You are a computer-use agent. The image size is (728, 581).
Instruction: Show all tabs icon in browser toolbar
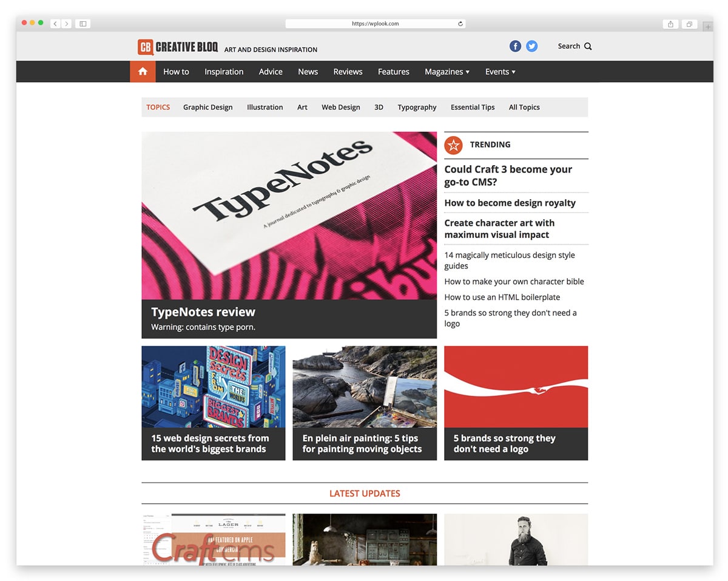tap(689, 24)
